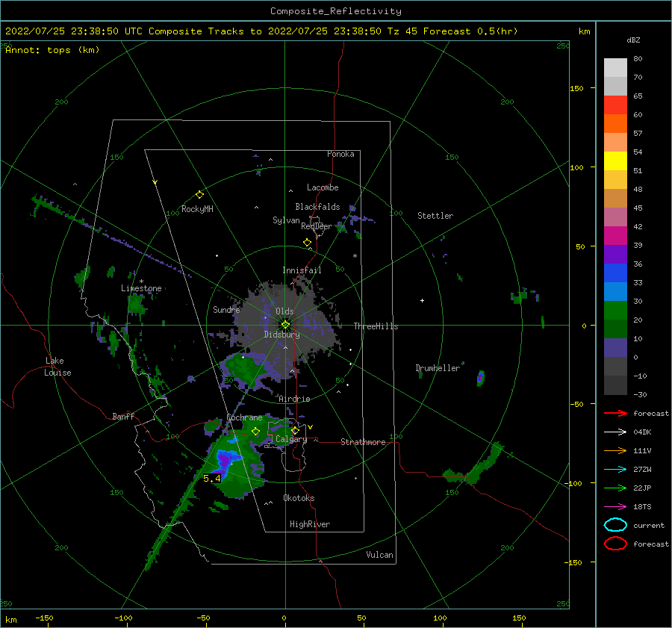Click the yellow diamond marker south of RedDeer

click(308, 243)
